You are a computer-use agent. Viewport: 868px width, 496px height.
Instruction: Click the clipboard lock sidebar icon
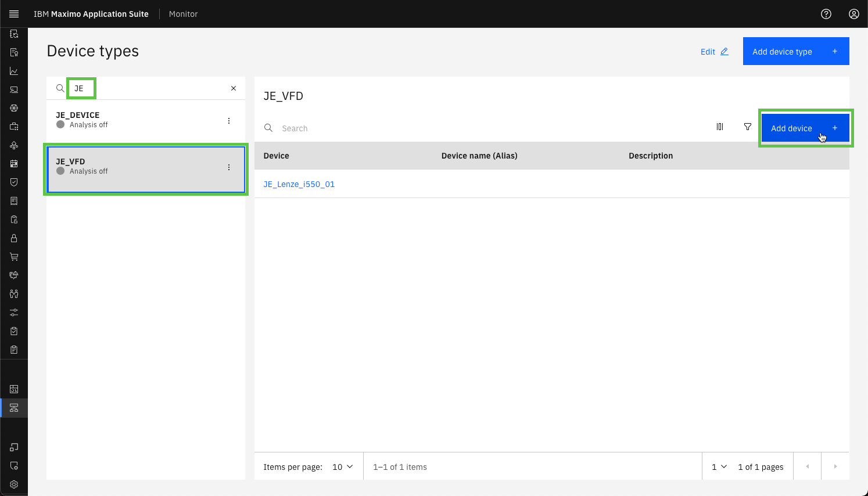click(x=14, y=220)
